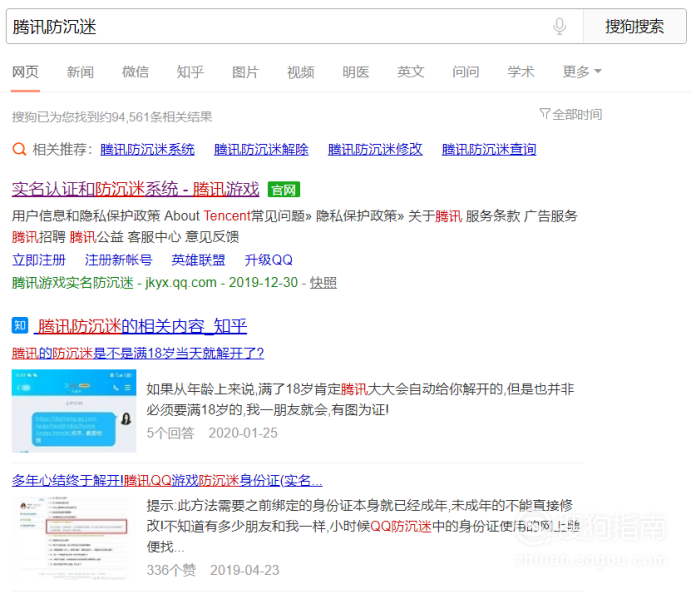Image resolution: width=691 pixels, height=594 pixels.
Task: Open related search 腾讯防沉迷系统
Action: pyautogui.click(x=147, y=150)
